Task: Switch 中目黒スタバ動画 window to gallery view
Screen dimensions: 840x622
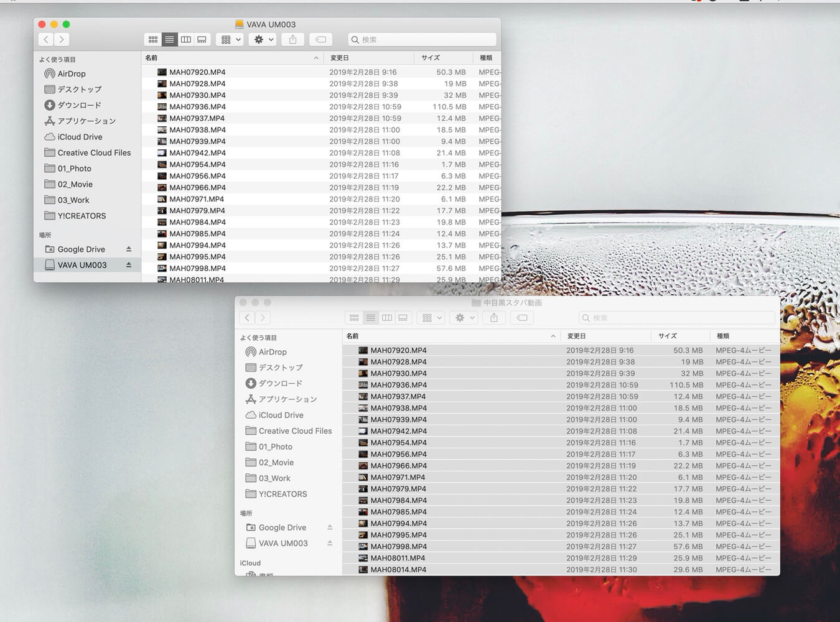Action: tap(403, 318)
